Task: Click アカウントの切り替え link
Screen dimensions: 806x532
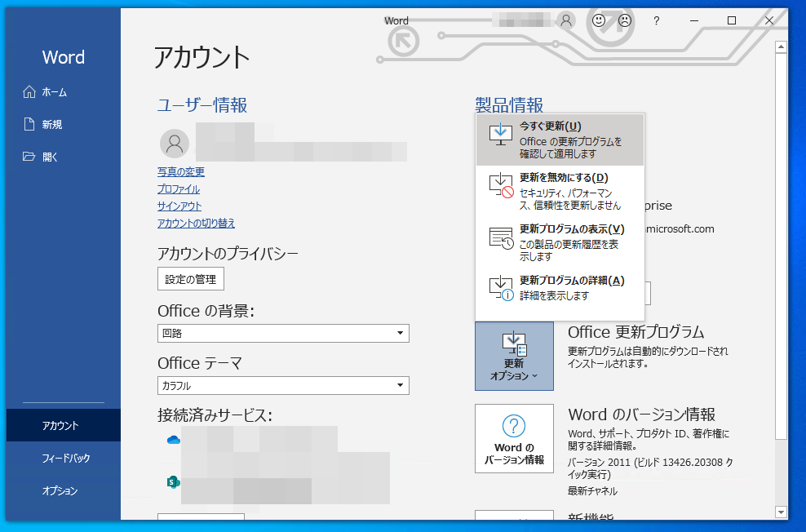Action: (x=196, y=223)
